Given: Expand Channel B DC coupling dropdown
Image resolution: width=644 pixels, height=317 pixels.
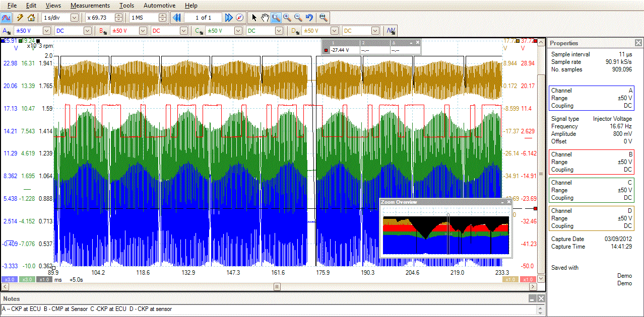Looking at the screenshot, I should point(184,31).
